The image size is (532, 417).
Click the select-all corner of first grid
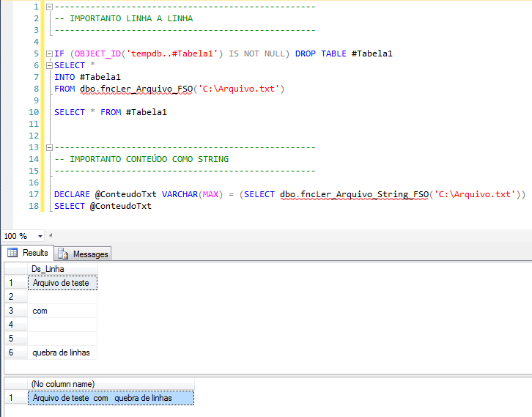click(x=16, y=269)
